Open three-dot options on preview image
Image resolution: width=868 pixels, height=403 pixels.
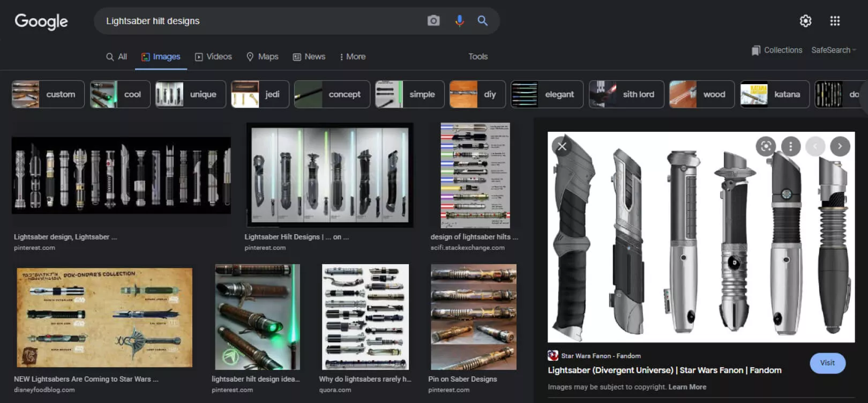tap(790, 146)
